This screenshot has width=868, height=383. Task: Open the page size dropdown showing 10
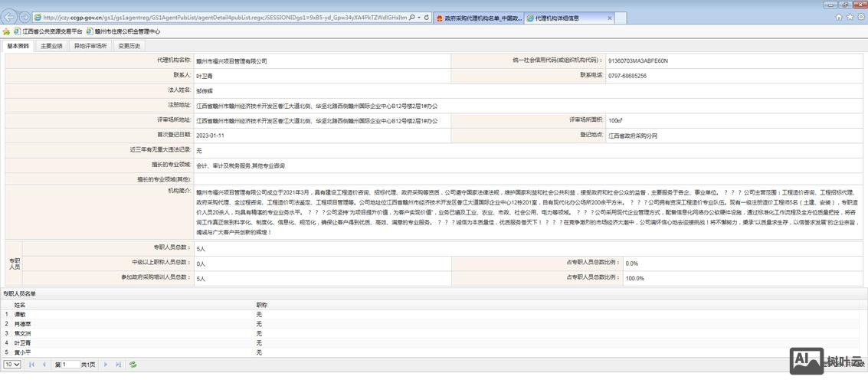pyautogui.click(x=12, y=365)
